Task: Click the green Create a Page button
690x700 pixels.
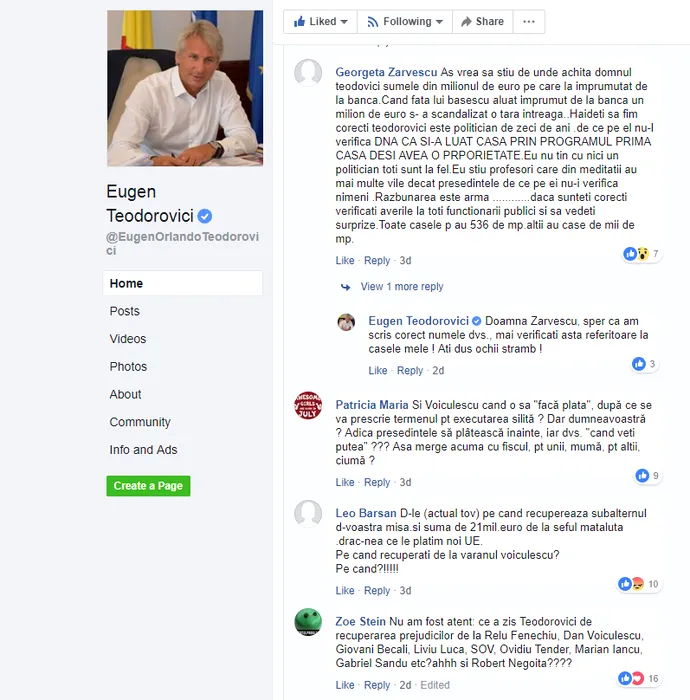Action: [148, 486]
